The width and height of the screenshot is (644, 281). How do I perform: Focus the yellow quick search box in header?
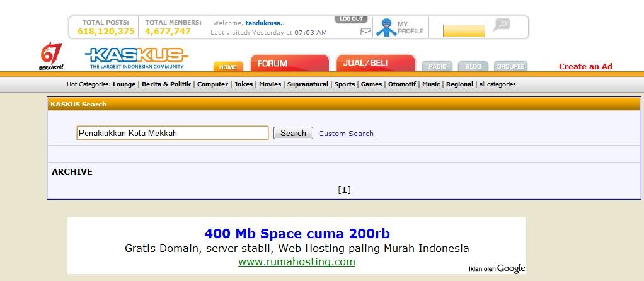tap(464, 31)
